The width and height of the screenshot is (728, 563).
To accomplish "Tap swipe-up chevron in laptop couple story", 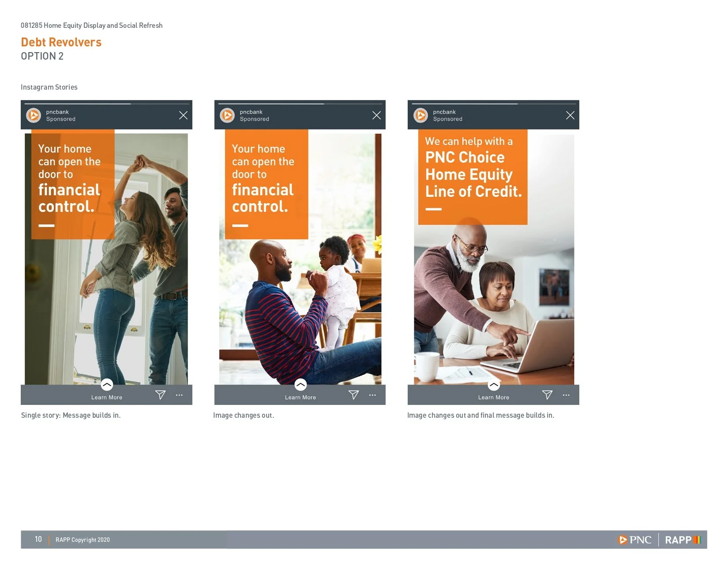I will 494,385.
